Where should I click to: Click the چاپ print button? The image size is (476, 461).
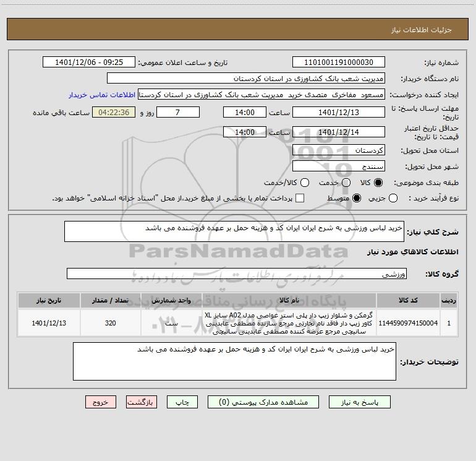182,402
